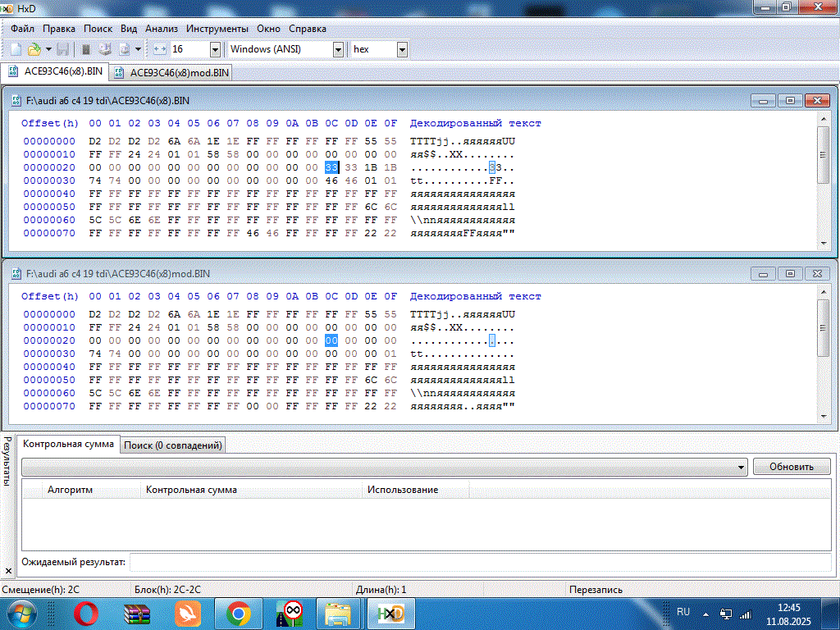840x630 pixels.
Task: Select the Контрольная сумма tab
Action: (68, 444)
